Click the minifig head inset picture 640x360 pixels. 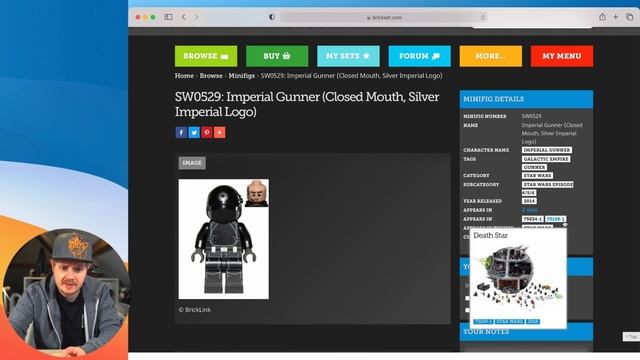click(x=257, y=193)
